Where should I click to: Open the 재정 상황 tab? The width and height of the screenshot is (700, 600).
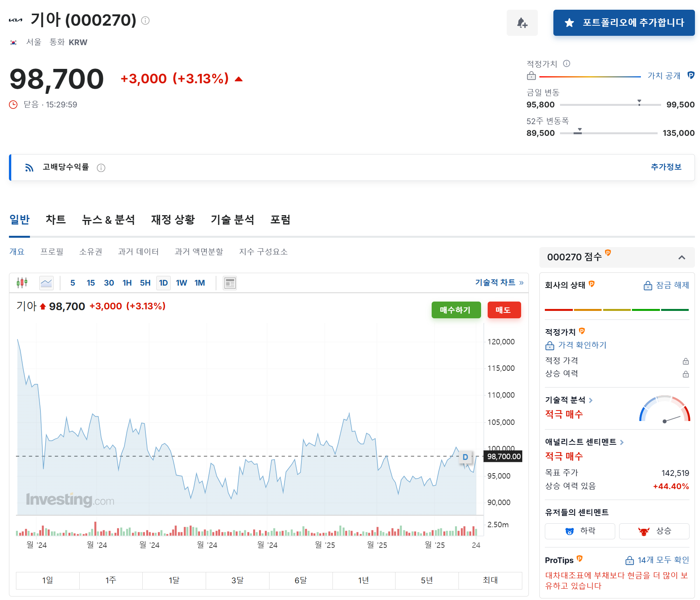coord(173,220)
